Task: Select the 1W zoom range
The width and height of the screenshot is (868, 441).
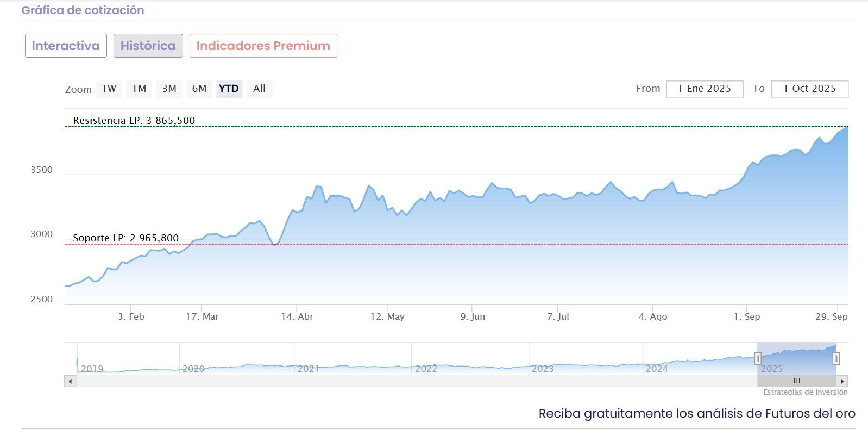Action: point(109,89)
